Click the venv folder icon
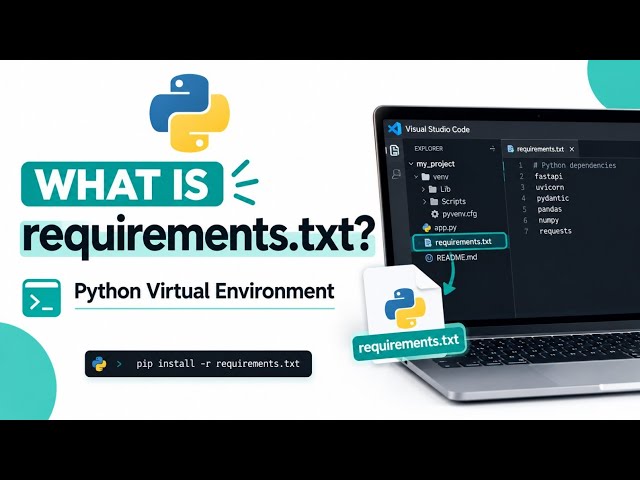This screenshot has width=640, height=480. tap(426, 177)
